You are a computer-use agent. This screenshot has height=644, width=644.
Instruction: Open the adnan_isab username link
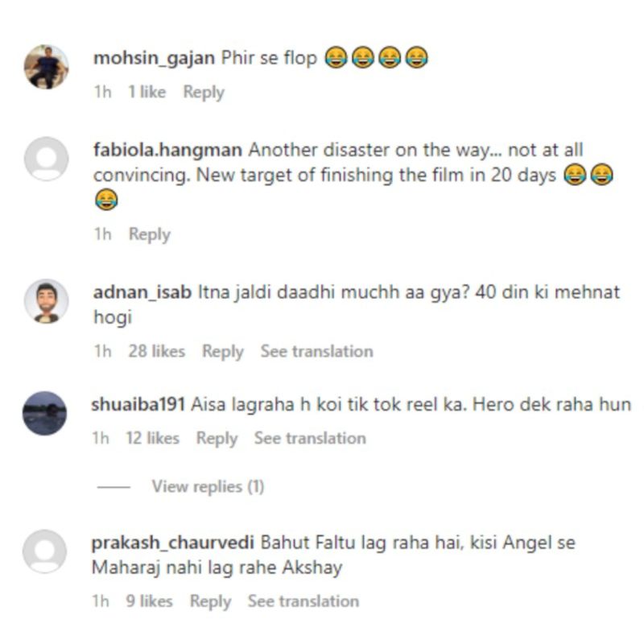(142, 292)
